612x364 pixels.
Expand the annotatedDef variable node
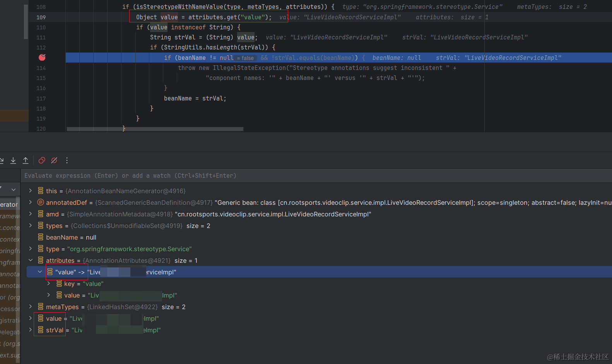(31, 202)
